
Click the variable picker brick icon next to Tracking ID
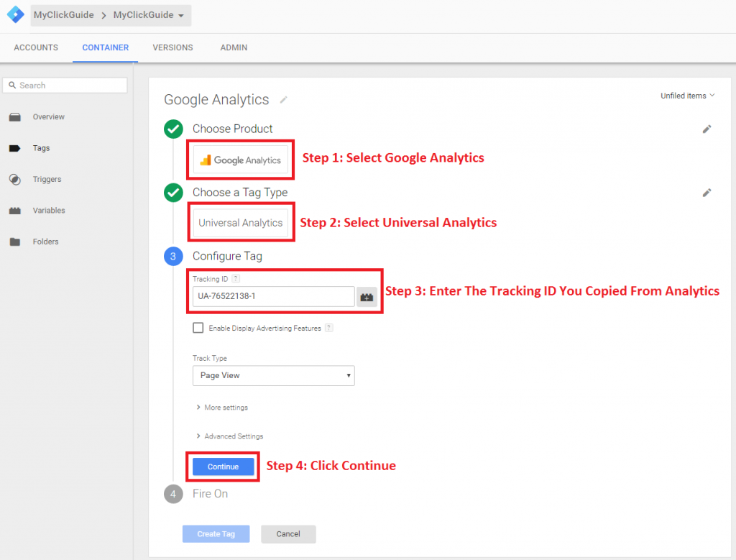367,296
